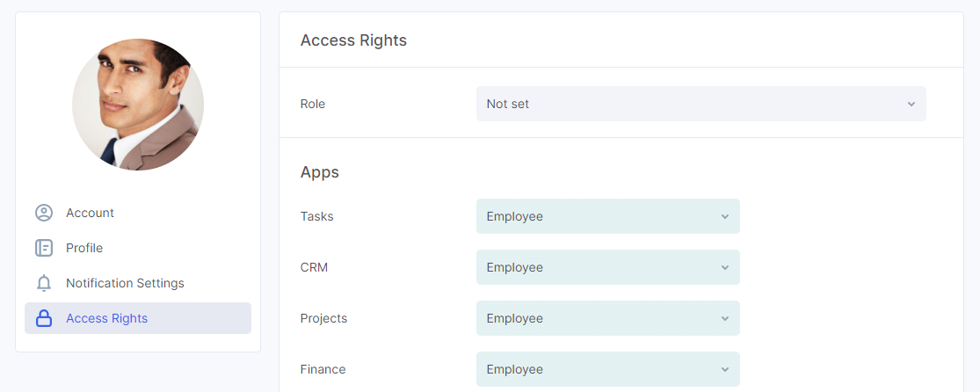The image size is (980, 392).
Task: Open the Projects access level dropdown
Action: click(608, 318)
